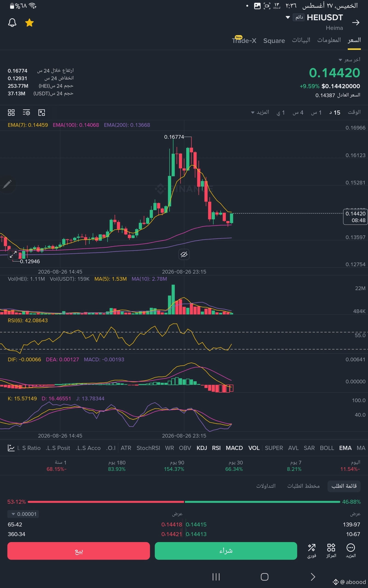Open مخطط الطلبات depth chart tab

coord(303,486)
